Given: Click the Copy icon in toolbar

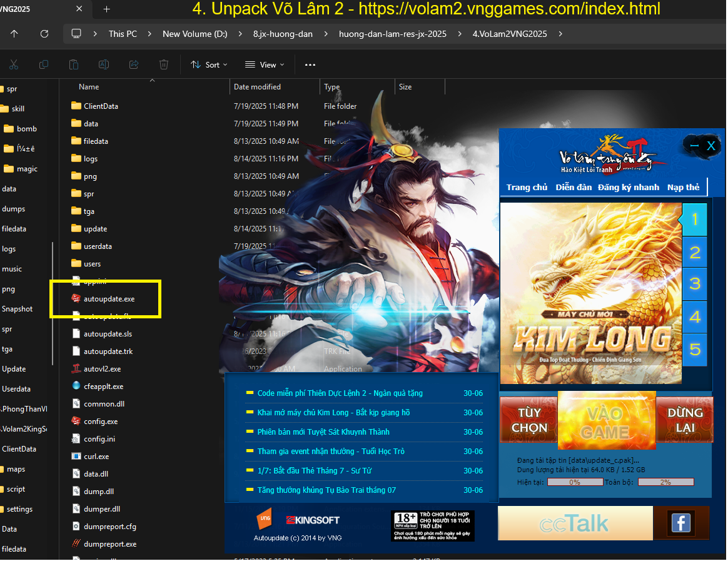Looking at the screenshot, I should 44,64.
